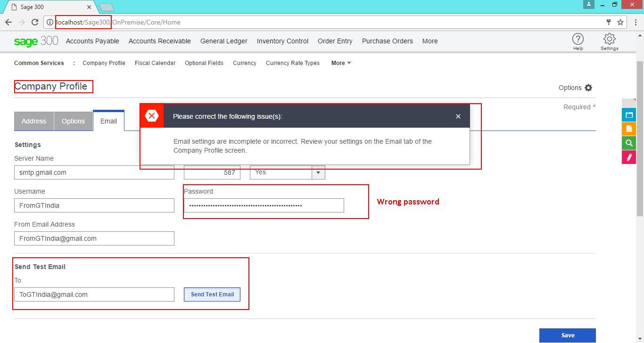Screen dimensions: 644x343
Task: Click the Password field
Action: coord(264,205)
